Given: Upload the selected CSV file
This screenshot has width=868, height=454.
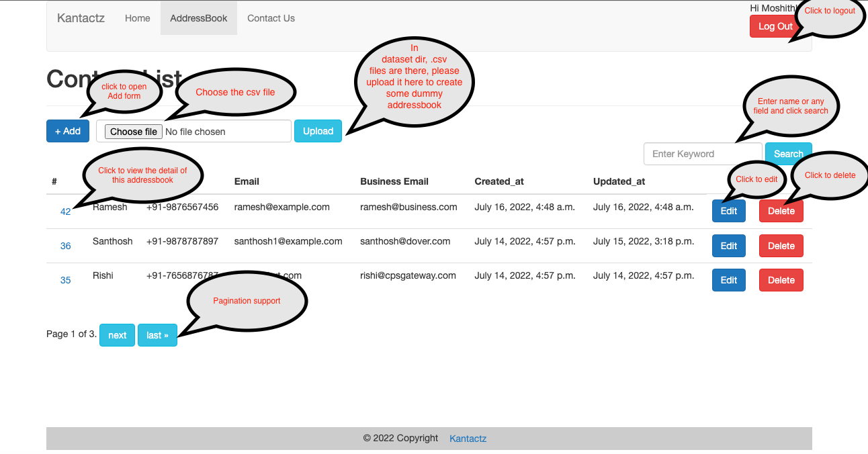Looking at the screenshot, I should click(x=318, y=130).
